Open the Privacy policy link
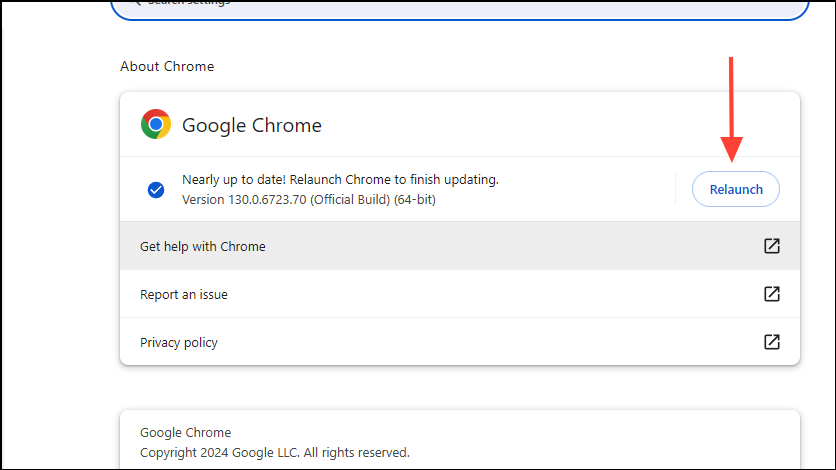The height and width of the screenshot is (470, 836). pyautogui.click(x=179, y=342)
